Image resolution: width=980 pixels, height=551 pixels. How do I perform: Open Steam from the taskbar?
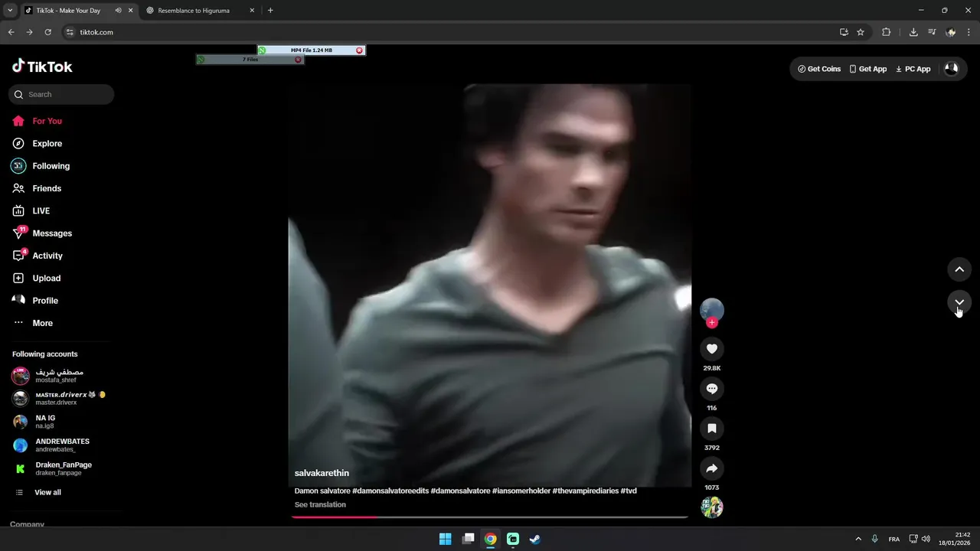click(535, 539)
